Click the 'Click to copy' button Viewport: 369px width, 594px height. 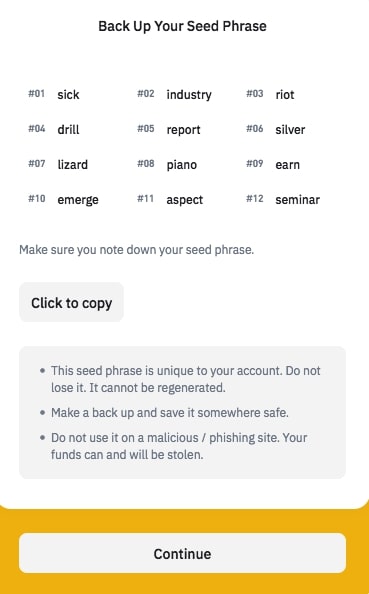coord(71,302)
